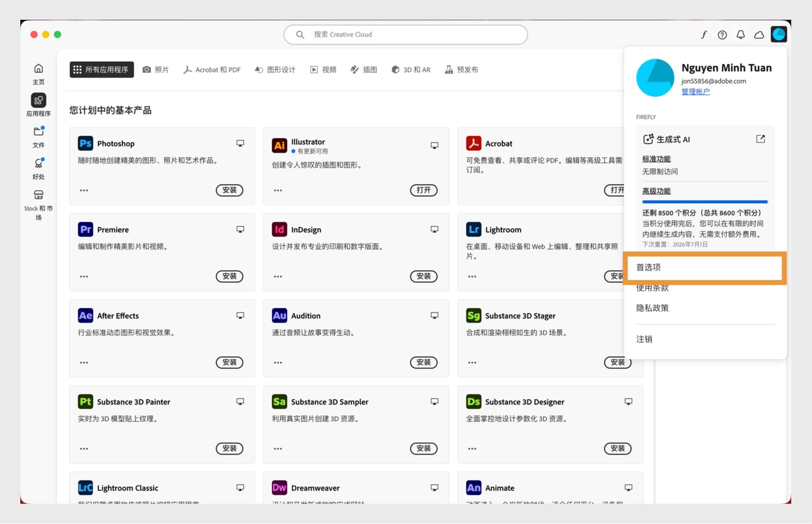Viewport: 812px width, 524px height.
Task: Choose 注销 to sign out
Action: (645, 339)
